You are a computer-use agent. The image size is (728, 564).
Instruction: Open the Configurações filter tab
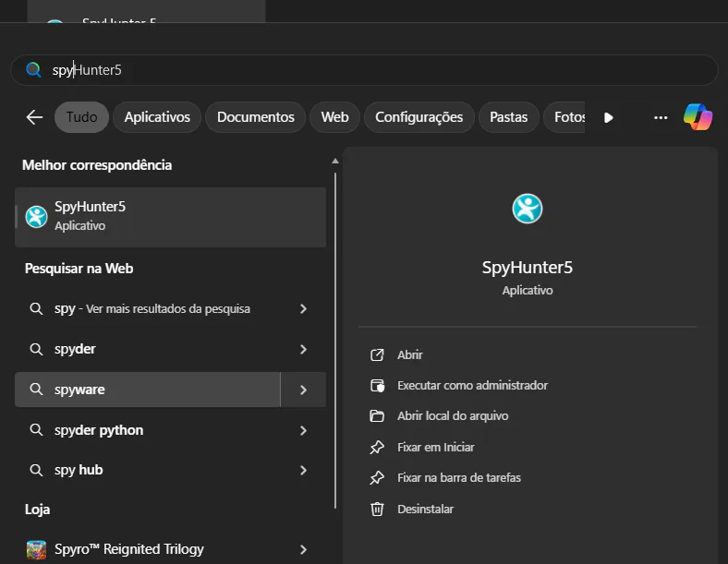click(x=419, y=117)
